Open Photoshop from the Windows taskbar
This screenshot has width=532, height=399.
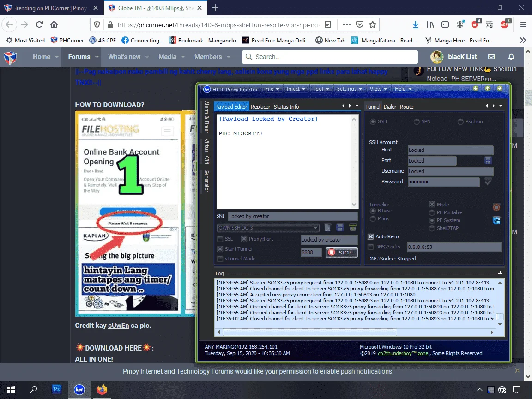[x=56, y=389]
